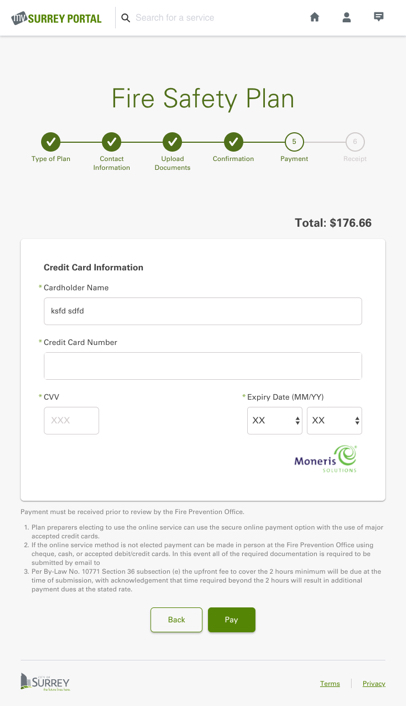Click the City of Surrey footer logo
The width and height of the screenshot is (406, 706).
click(45, 682)
